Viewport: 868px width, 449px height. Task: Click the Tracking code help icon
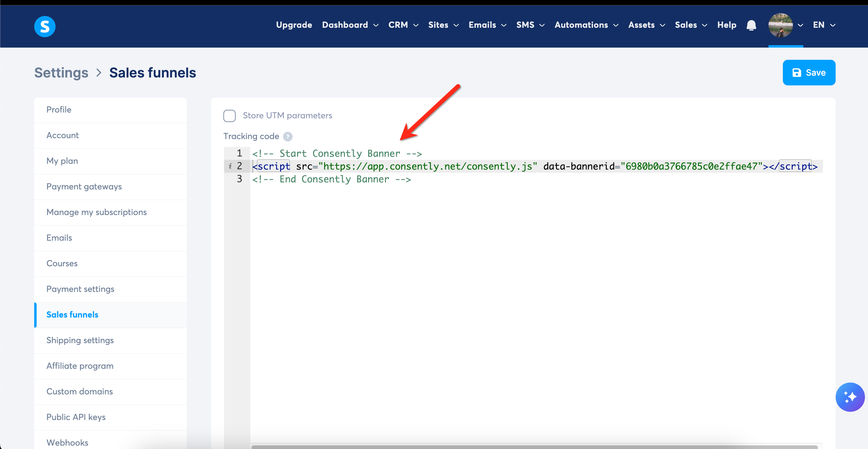tap(288, 136)
